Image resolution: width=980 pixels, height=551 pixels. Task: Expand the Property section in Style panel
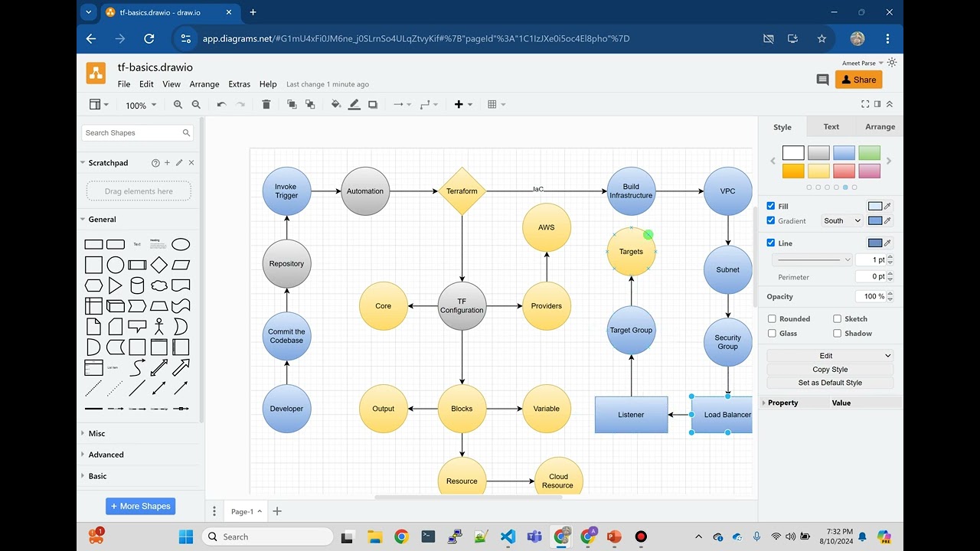tap(782, 403)
